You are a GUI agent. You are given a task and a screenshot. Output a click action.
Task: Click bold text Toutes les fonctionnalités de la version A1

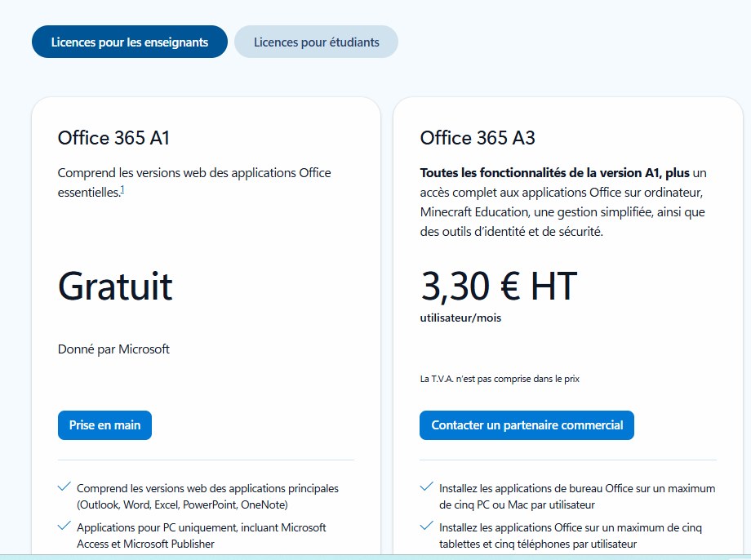554,173
